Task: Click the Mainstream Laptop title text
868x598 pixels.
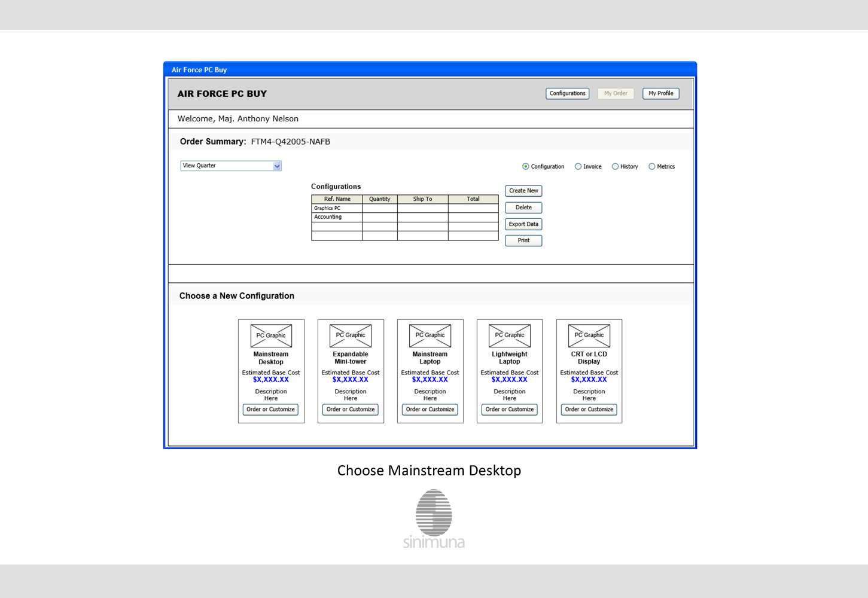Action: [x=430, y=358]
